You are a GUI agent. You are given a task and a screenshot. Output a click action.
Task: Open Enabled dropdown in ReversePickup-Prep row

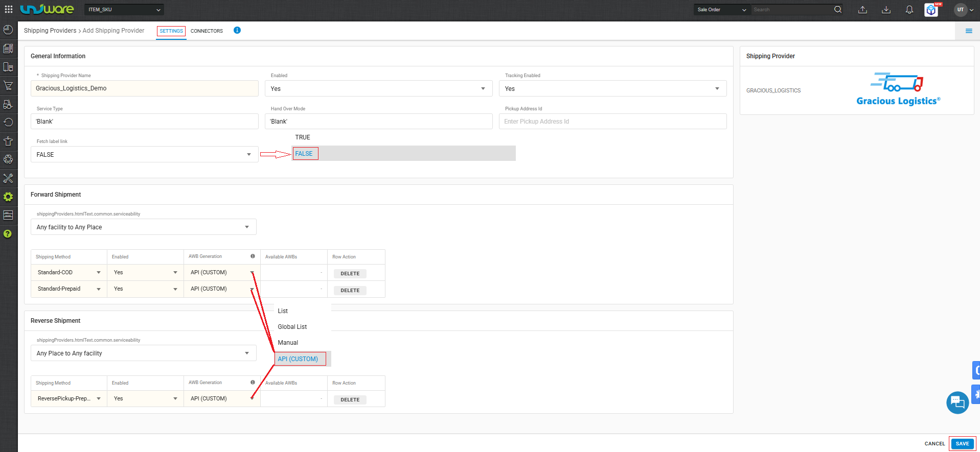145,398
